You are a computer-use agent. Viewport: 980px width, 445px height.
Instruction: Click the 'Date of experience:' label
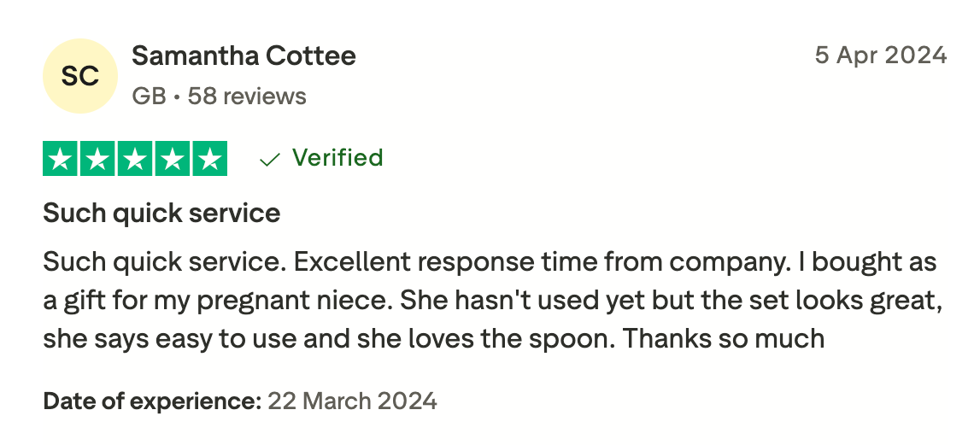click(152, 400)
